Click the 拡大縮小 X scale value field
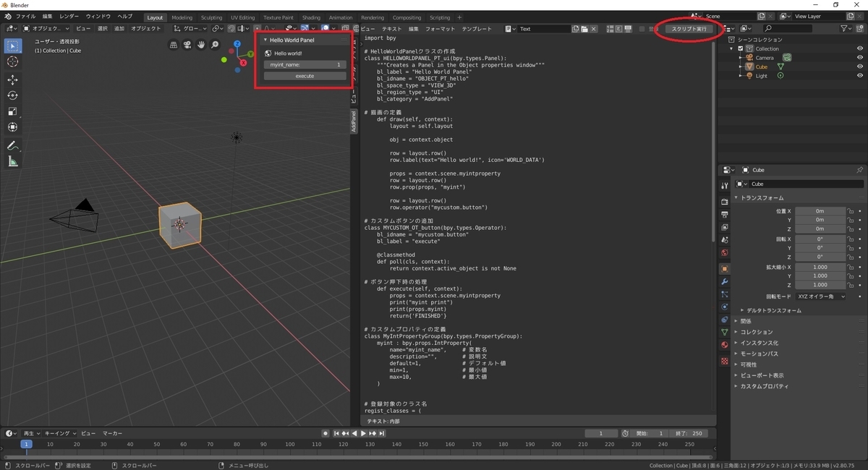 pyautogui.click(x=820, y=267)
